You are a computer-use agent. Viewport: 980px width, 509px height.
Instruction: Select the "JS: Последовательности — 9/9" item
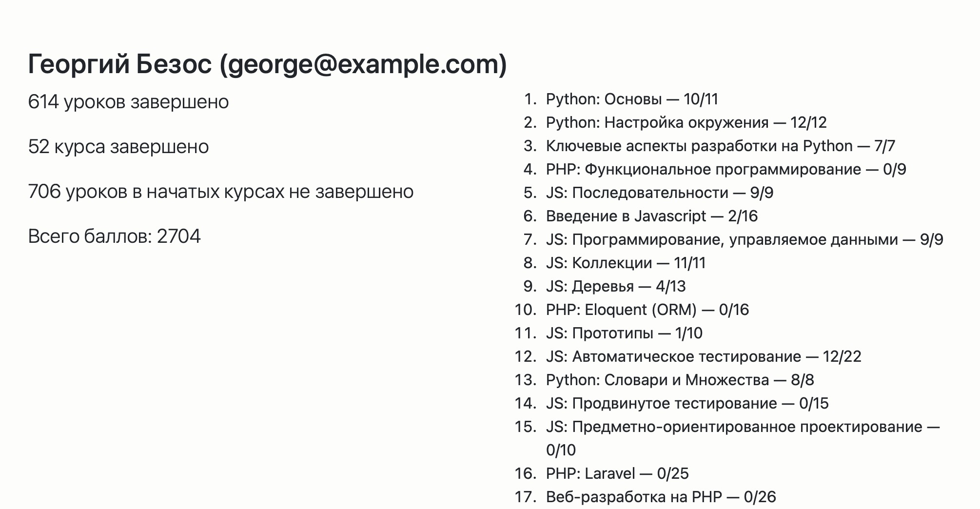click(659, 193)
